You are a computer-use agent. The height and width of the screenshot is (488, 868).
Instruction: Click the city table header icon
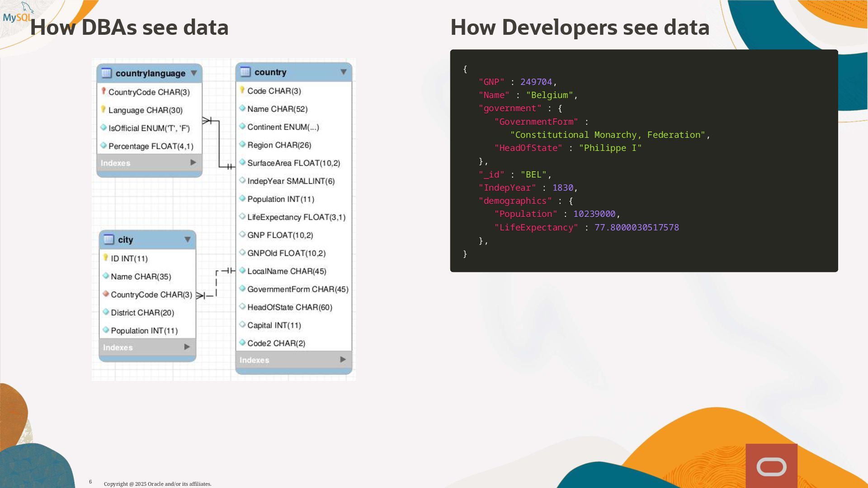(x=109, y=239)
